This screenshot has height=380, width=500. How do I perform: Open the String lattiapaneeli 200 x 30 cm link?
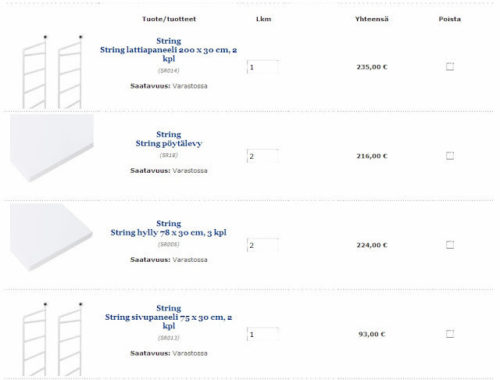[169, 54]
